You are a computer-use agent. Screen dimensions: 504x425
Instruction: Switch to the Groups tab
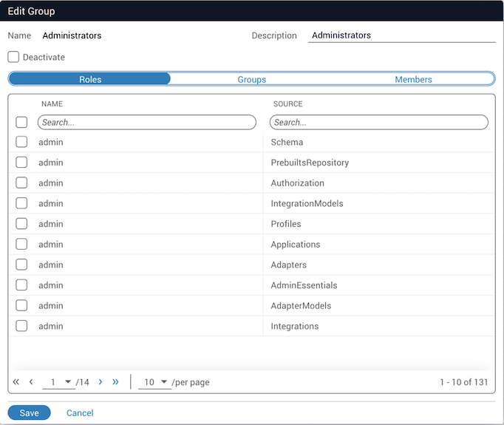(x=251, y=79)
